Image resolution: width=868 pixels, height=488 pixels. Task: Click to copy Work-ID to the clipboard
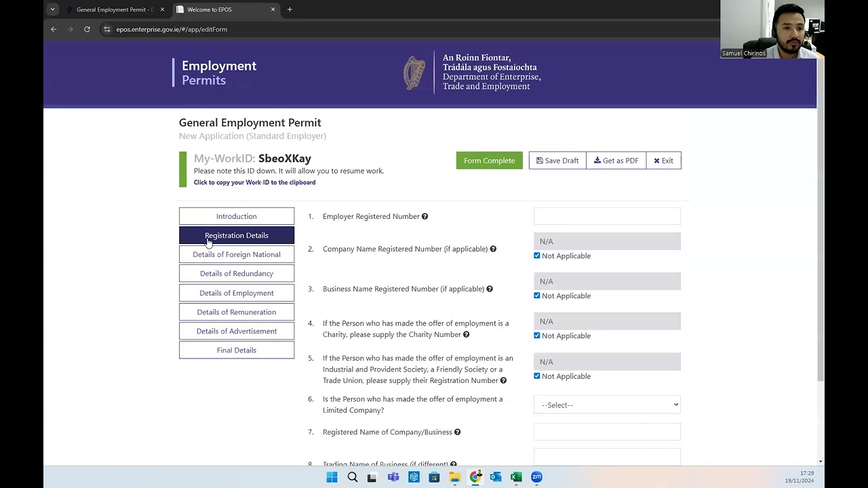pos(254,182)
